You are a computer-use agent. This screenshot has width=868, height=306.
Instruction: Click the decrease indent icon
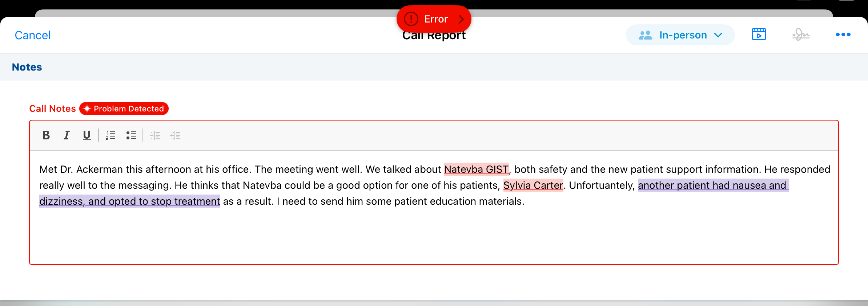pyautogui.click(x=155, y=135)
